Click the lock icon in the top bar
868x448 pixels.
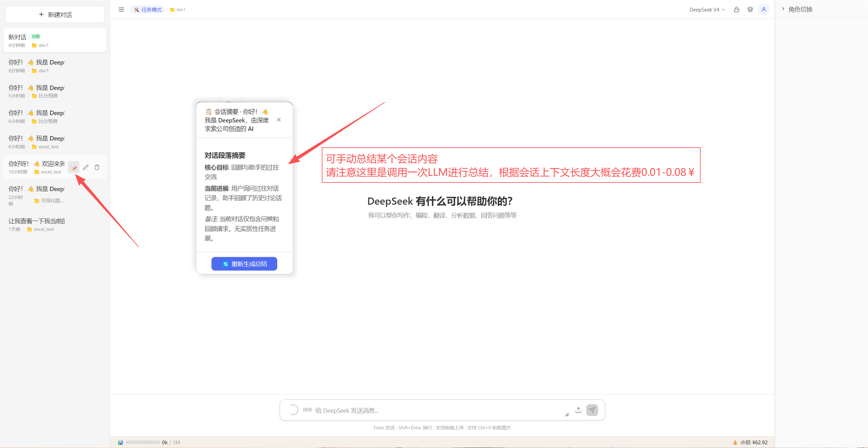click(x=736, y=10)
